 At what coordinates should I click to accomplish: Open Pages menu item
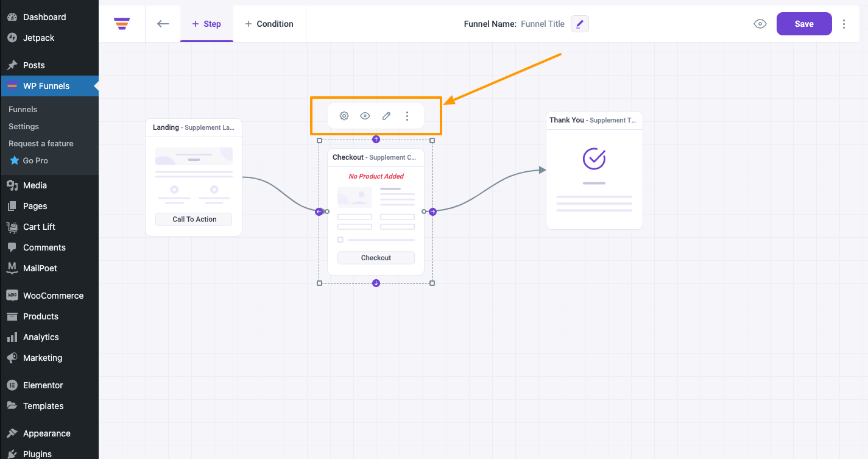pyautogui.click(x=49, y=206)
